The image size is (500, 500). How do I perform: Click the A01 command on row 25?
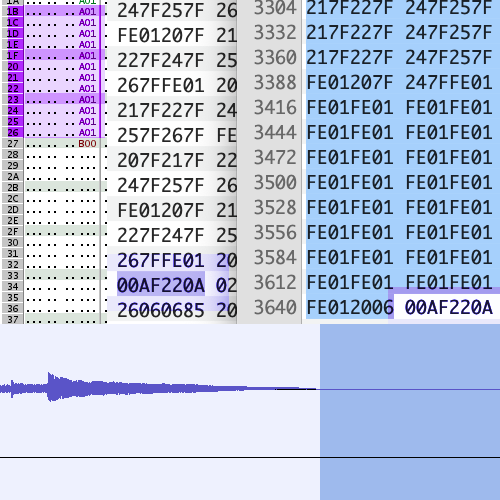click(x=87, y=122)
